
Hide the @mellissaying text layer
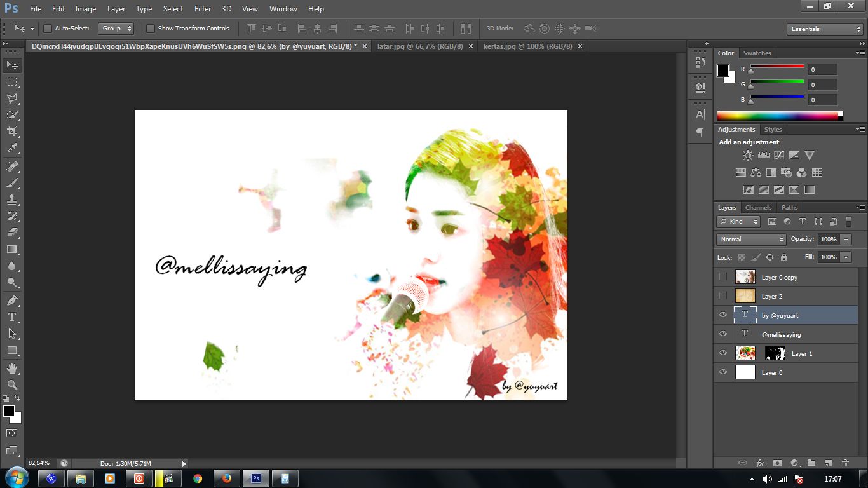click(x=722, y=334)
